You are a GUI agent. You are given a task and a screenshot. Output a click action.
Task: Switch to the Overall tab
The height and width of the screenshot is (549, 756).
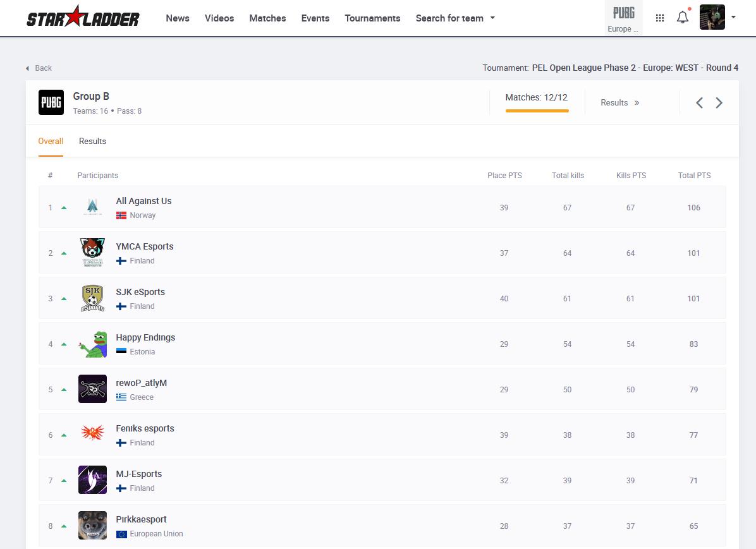(x=51, y=142)
